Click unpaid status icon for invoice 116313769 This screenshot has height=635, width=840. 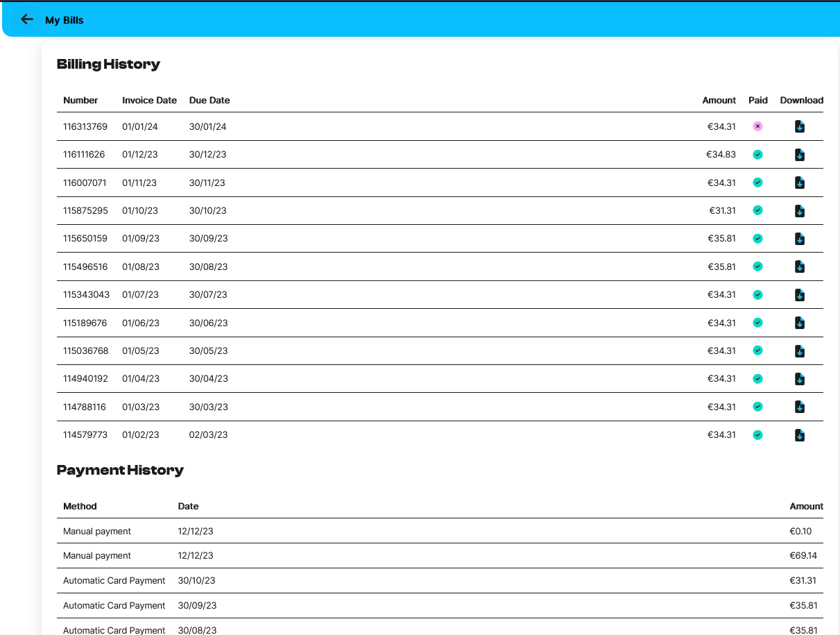point(757,126)
